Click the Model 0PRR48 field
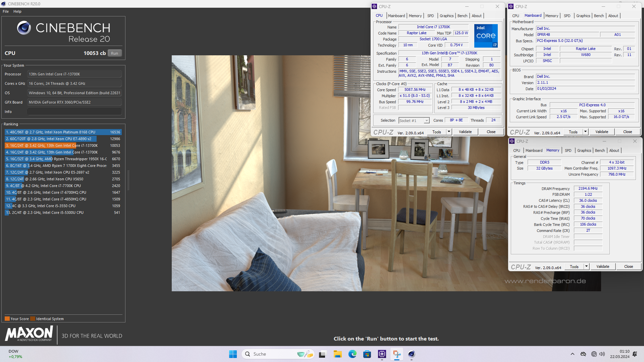644x362 pixels. pos(568,35)
